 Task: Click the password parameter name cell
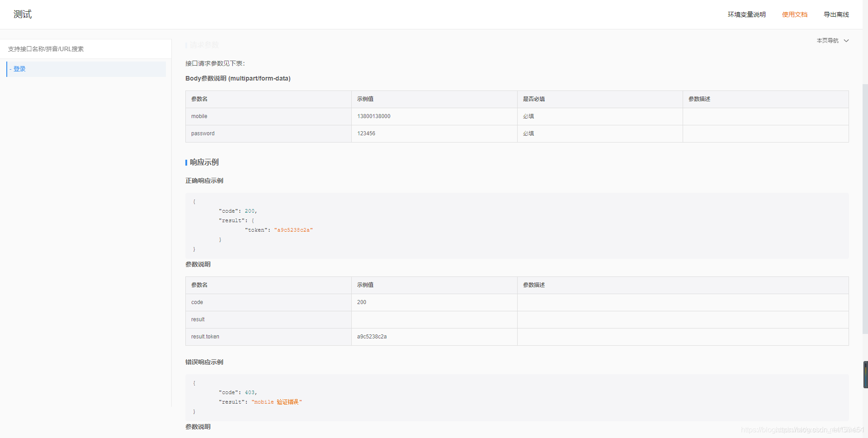[269, 133]
